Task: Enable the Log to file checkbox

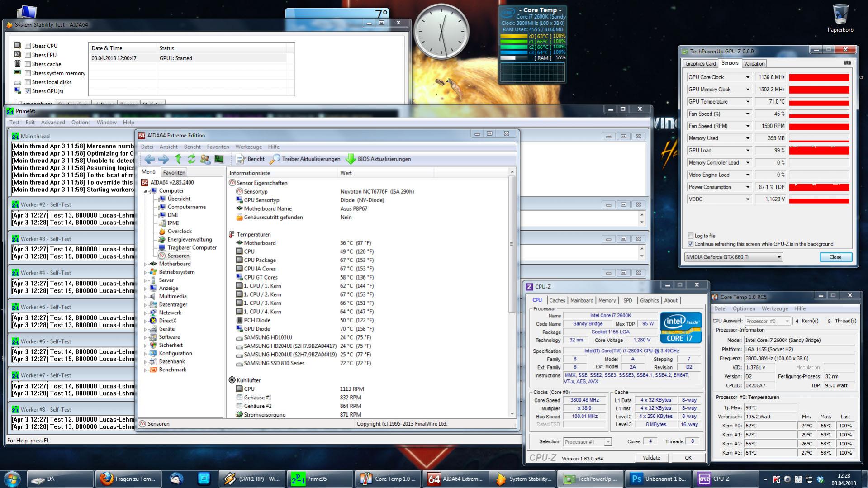Action: (690, 236)
